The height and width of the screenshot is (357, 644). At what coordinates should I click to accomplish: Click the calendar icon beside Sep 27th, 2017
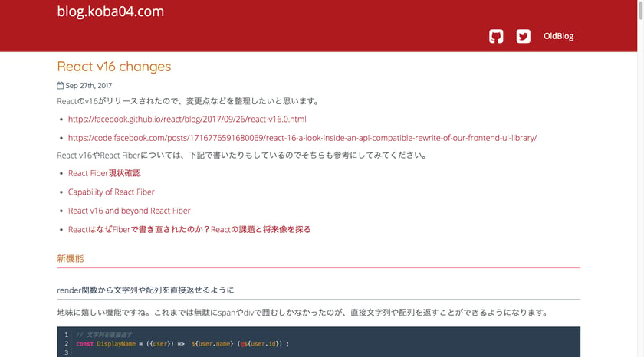point(61,85)
